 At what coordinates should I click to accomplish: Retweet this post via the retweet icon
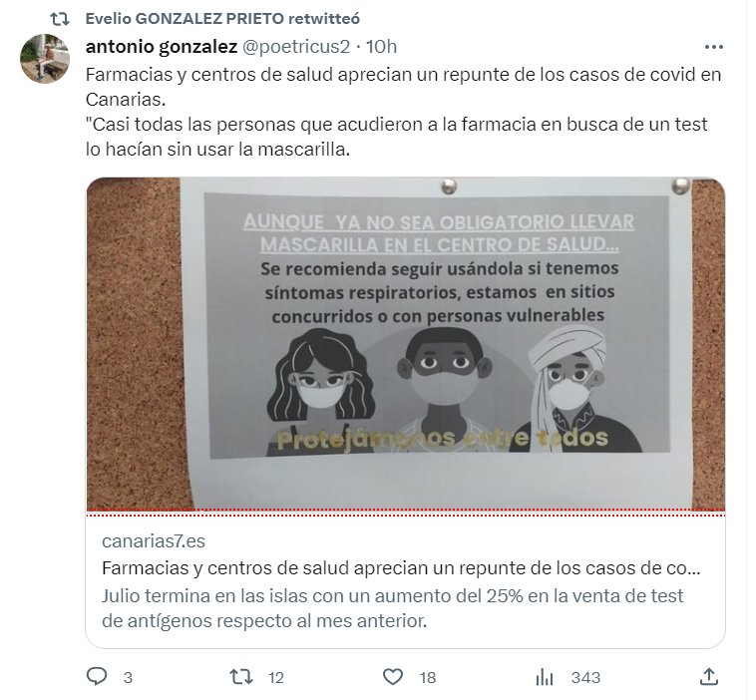coord(241,677)
